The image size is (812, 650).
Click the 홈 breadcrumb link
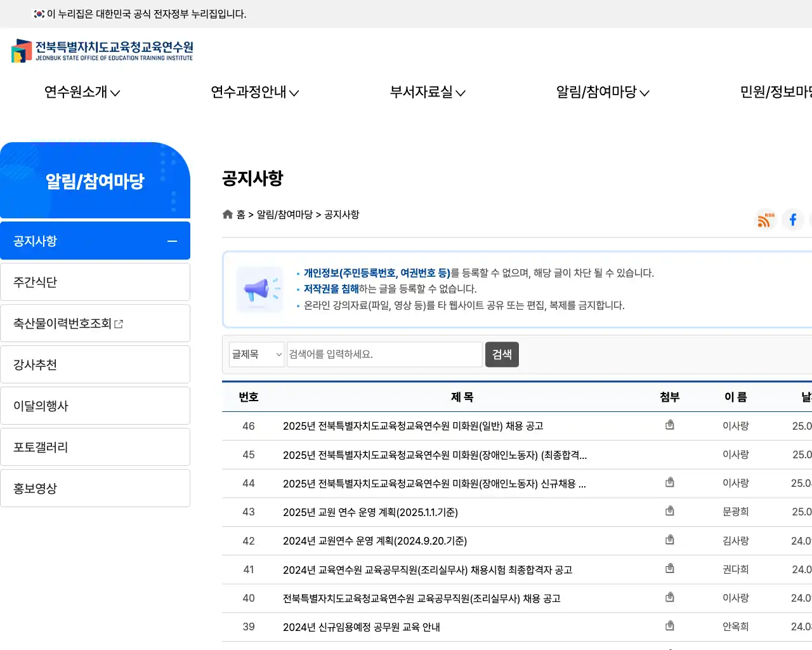click(241, 215)
